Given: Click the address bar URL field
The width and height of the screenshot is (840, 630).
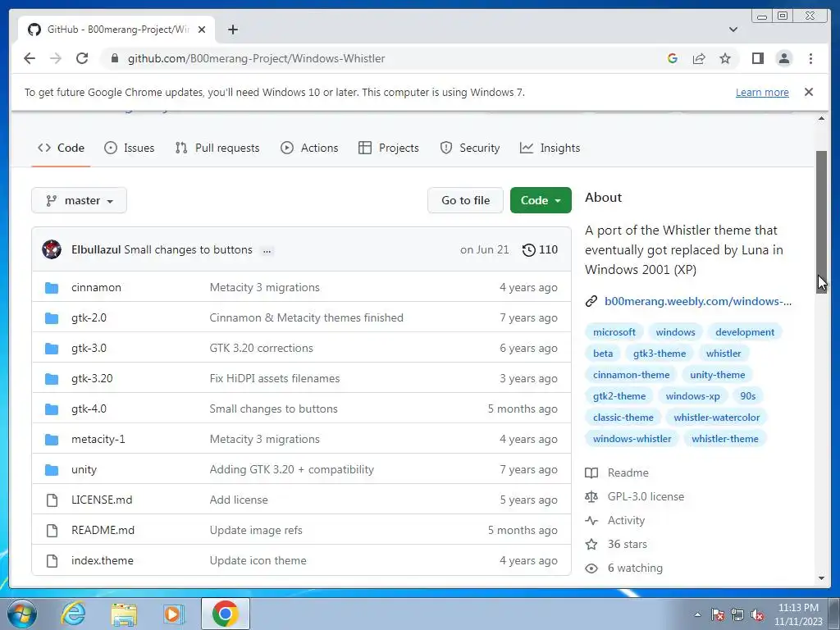Looking at the screenshot, I should (256, 58).
